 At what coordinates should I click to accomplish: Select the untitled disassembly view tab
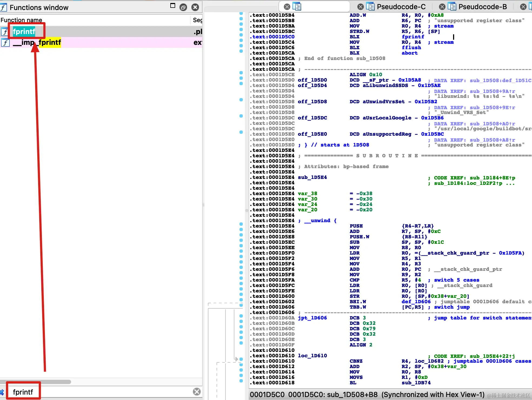point(322,7)
